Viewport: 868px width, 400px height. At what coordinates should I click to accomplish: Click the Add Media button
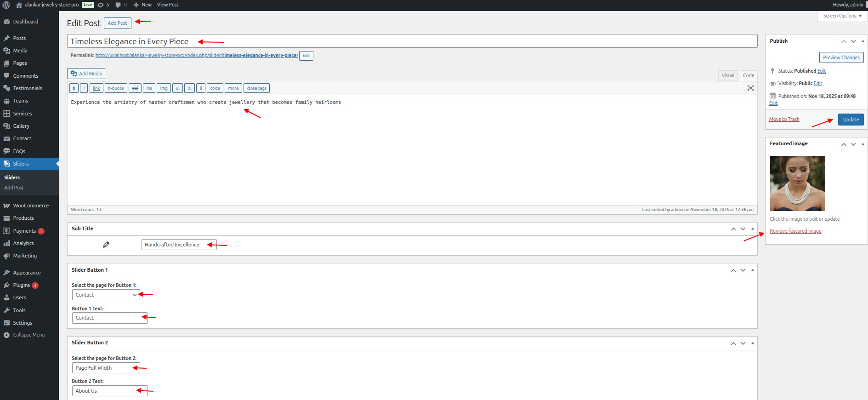[x=86, y=74]
